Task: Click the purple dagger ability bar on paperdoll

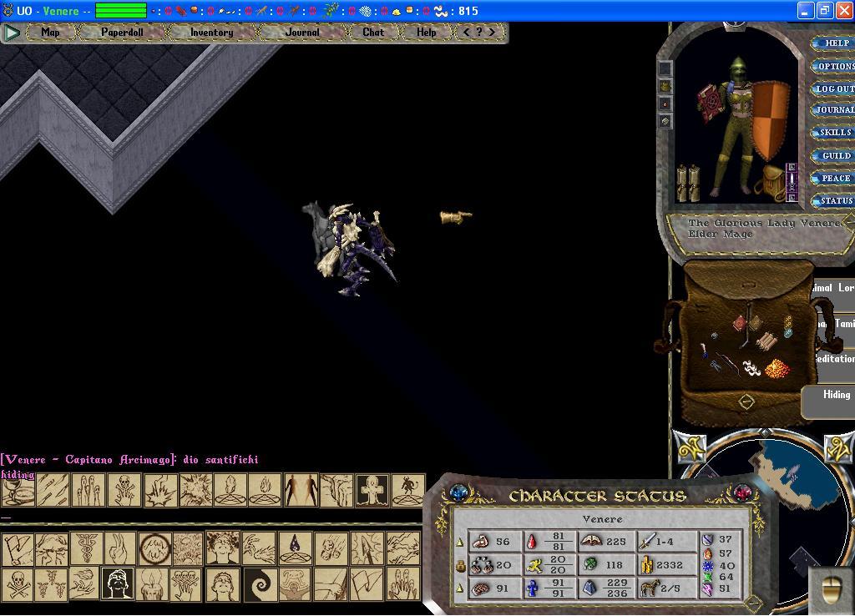Action: pos(791,183)
